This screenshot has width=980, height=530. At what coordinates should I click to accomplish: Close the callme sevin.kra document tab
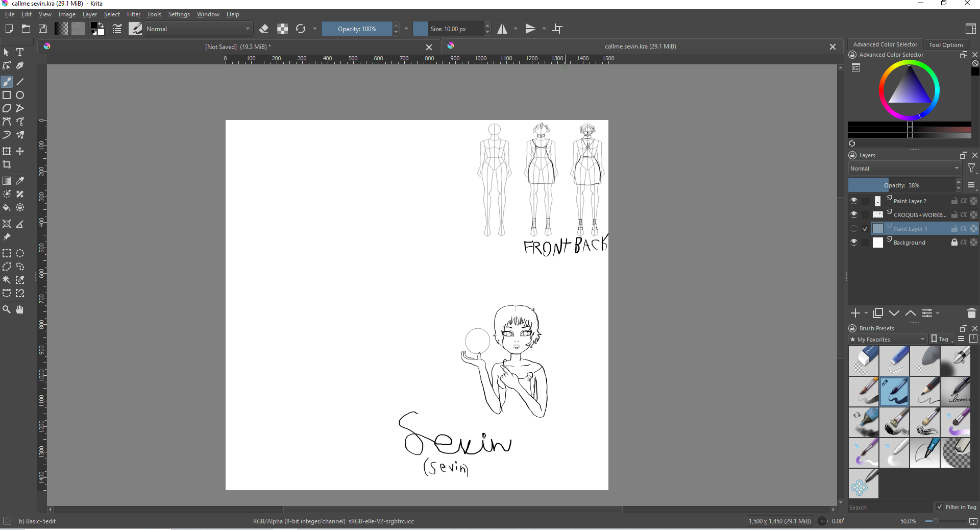pos(832,46)
